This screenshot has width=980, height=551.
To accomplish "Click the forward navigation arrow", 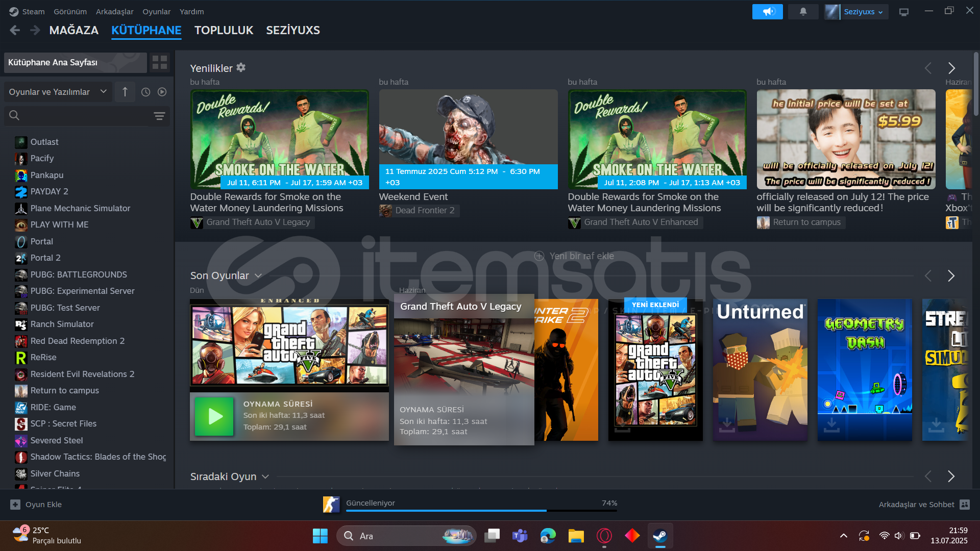I will pyautogui.click(x=35, y=31).
